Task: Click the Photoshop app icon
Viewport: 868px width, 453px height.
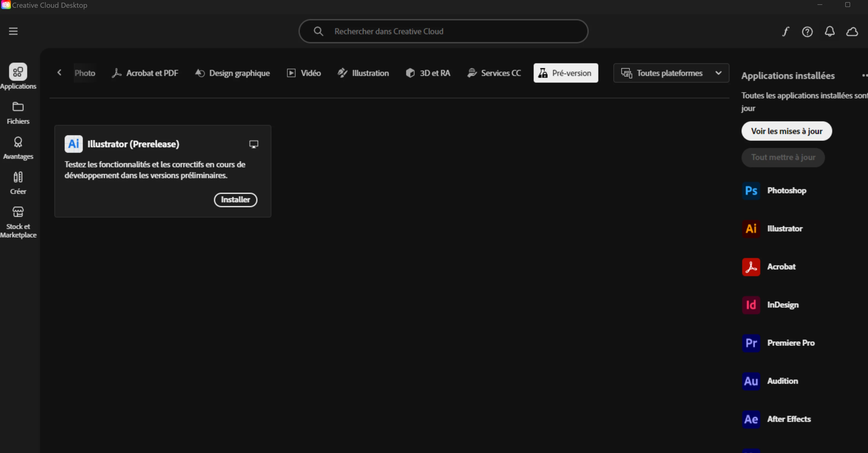Action: (x=751, y=191)
